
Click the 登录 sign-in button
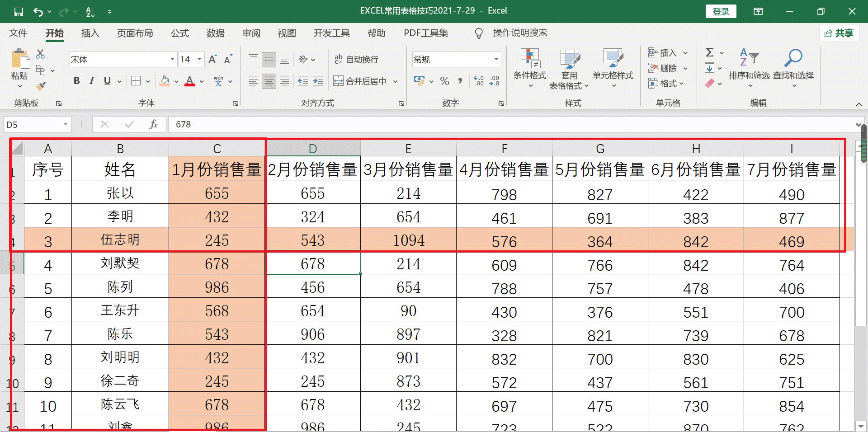(721, 12)
